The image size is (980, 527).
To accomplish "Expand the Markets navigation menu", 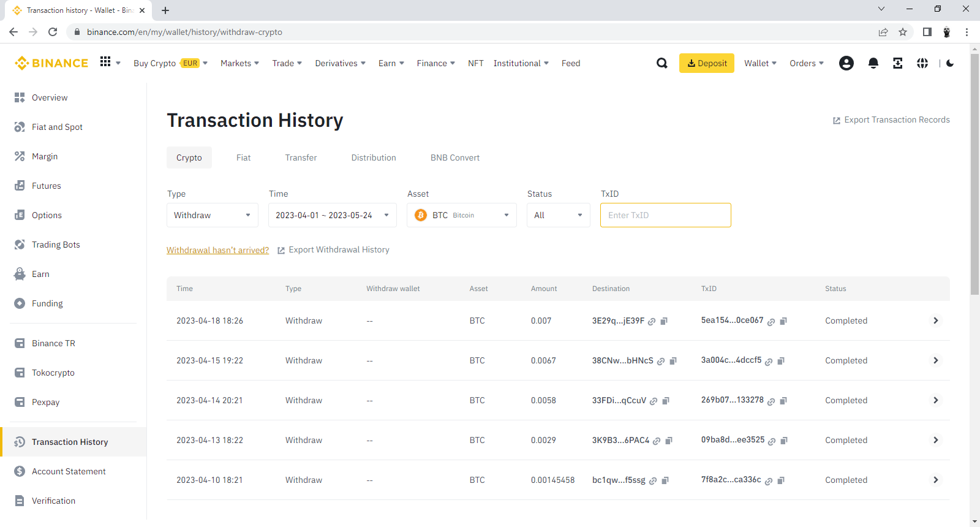I will [x=239, y=63].
